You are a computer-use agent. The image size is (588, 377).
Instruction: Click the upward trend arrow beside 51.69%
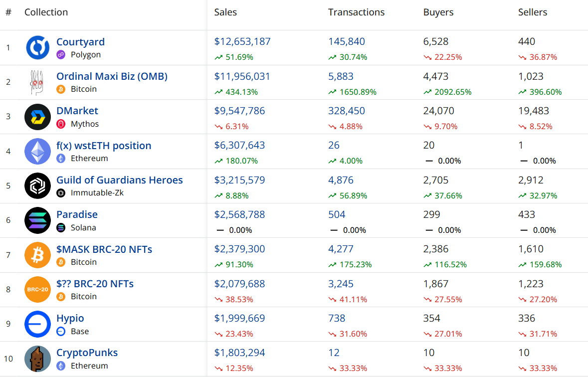(x=218, y=57)
